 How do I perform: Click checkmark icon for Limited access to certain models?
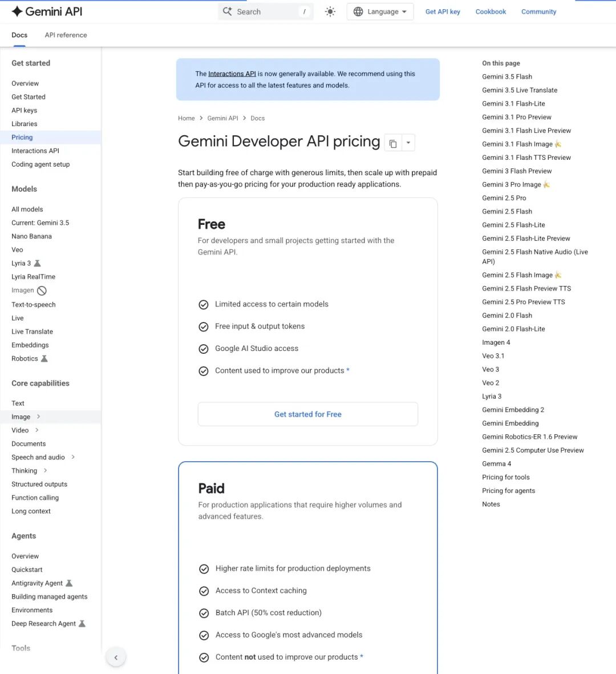point(204,305)
